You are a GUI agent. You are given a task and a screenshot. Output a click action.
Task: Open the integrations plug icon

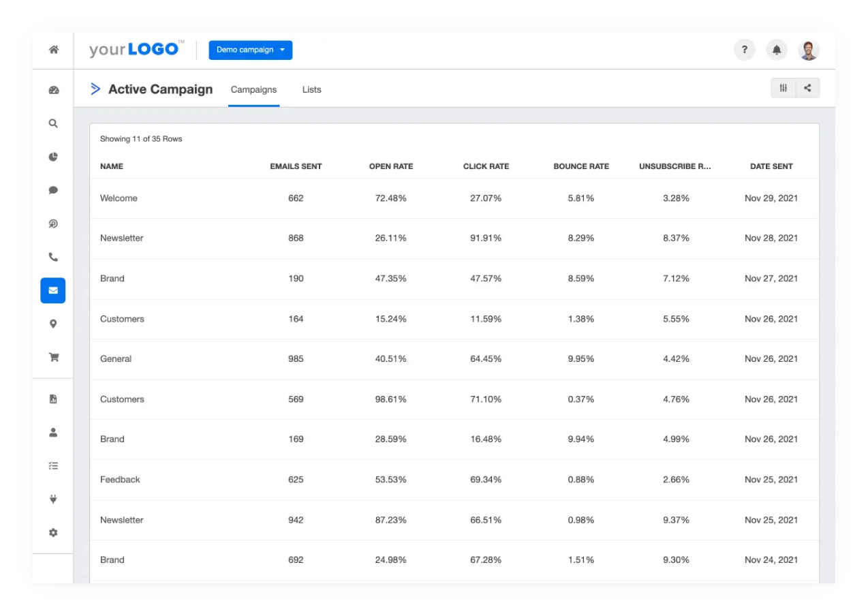(x=53, y=499)
